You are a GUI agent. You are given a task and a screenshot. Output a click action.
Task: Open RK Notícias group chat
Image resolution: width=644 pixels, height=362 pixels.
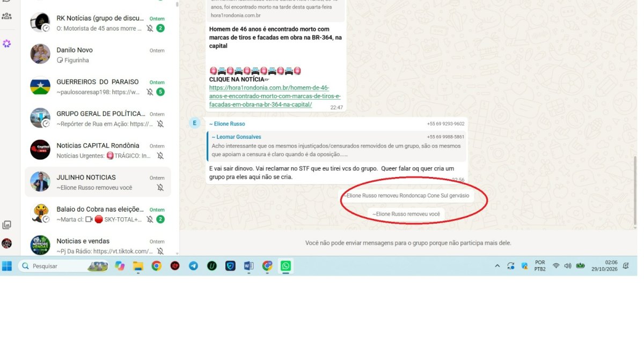[98, 23]
